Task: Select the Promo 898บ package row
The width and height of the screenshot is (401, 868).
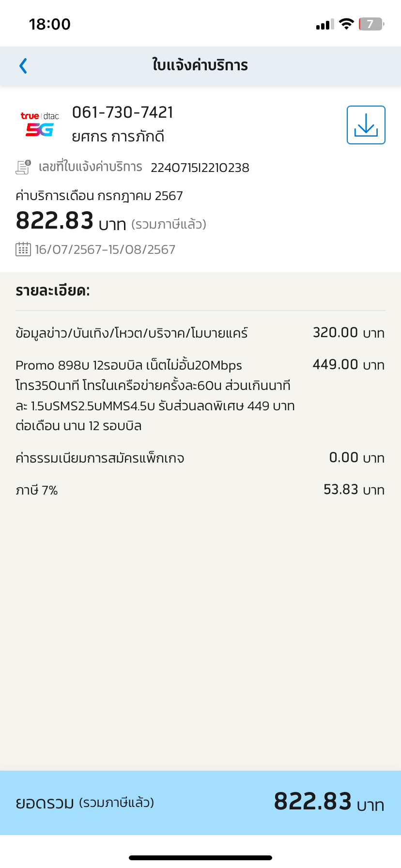Action: point(155,395)
